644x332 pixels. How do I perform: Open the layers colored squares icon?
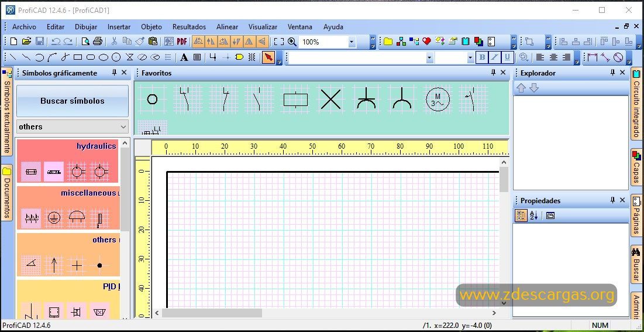click(478, 42)
